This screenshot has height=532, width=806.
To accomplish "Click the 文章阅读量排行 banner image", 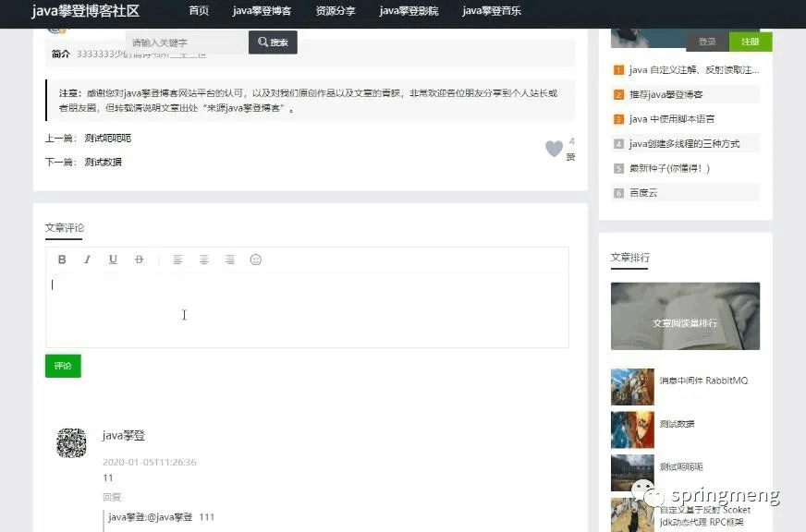I will click(685, 316).
